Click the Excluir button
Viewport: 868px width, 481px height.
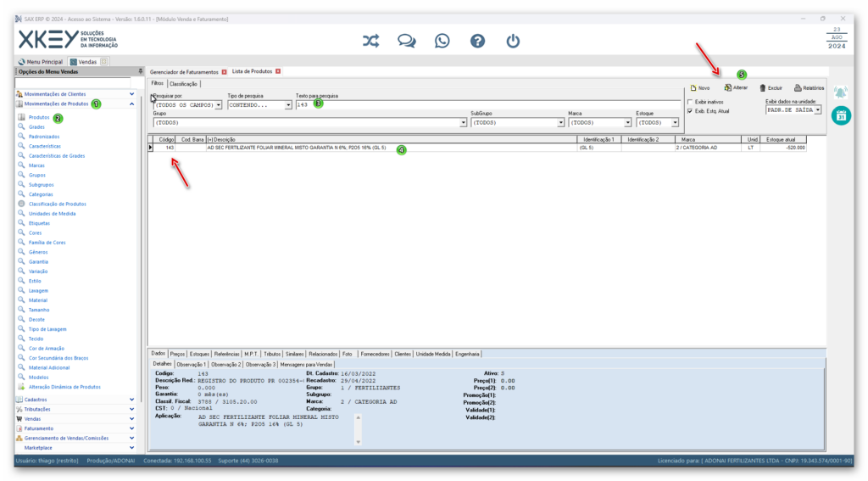pyautogui.click(x=771, y=88)
